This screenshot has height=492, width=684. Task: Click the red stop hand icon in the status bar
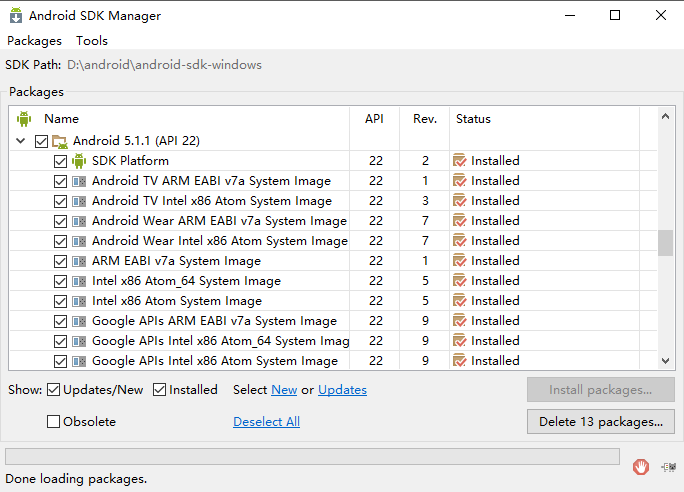[x=641, y=467]
